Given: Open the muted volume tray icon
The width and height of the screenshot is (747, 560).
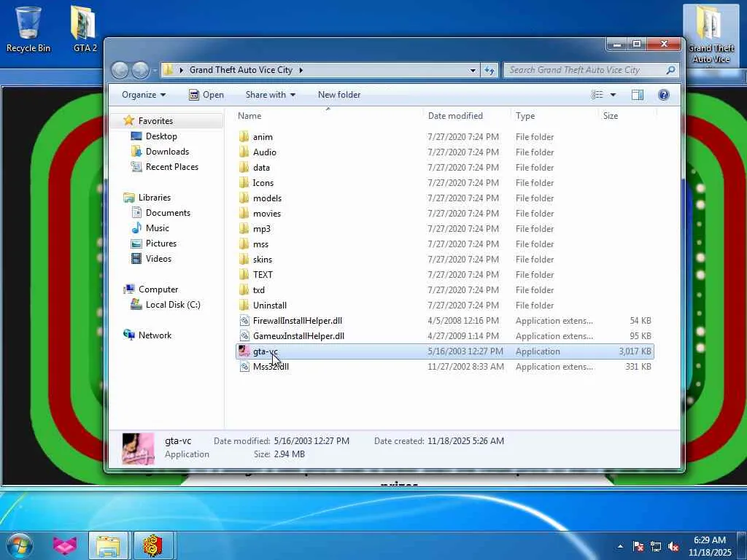Looking at the screenshot, I should 673,547.
